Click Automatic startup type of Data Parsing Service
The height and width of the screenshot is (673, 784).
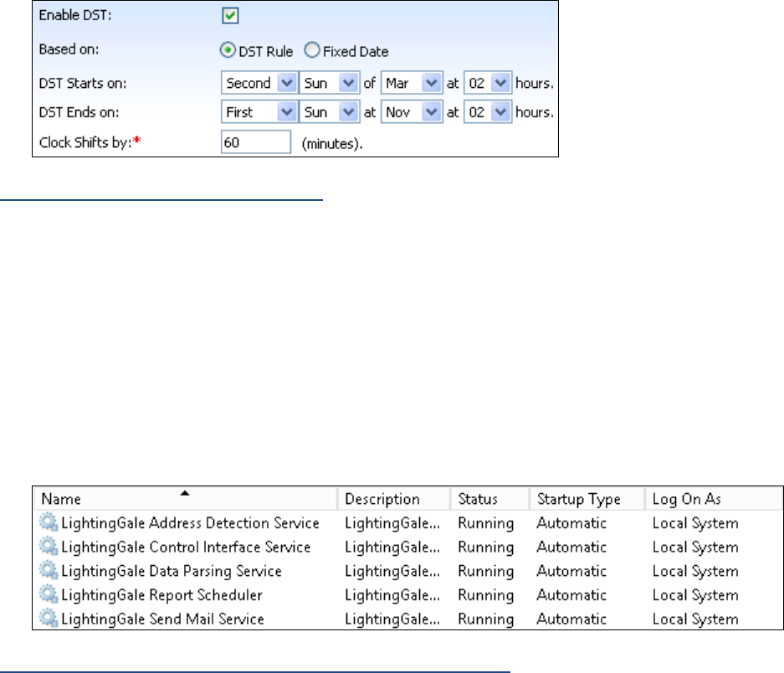coord(571,571)
